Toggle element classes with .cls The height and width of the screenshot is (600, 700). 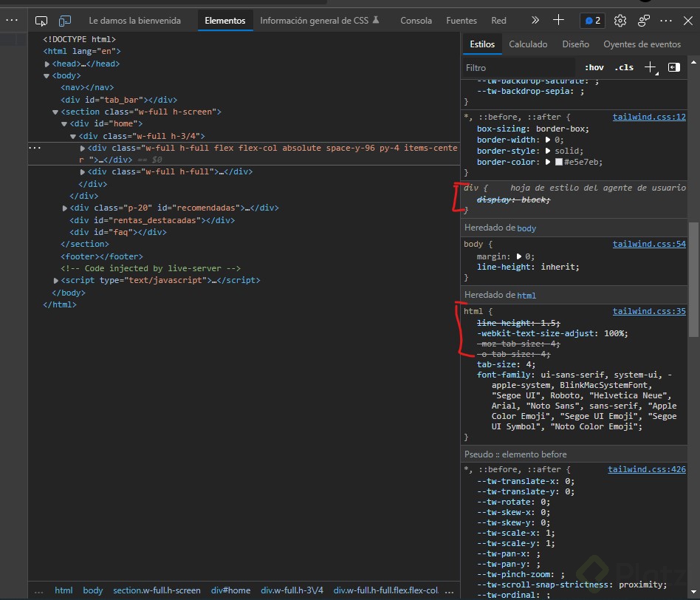pyautogui.click(x=624, y=67)
